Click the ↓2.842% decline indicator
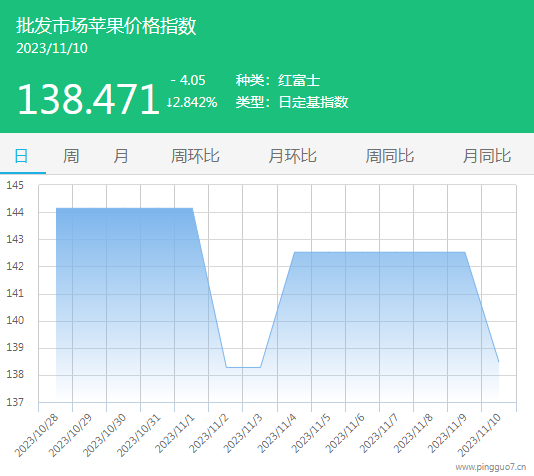 tap(192, 102)
